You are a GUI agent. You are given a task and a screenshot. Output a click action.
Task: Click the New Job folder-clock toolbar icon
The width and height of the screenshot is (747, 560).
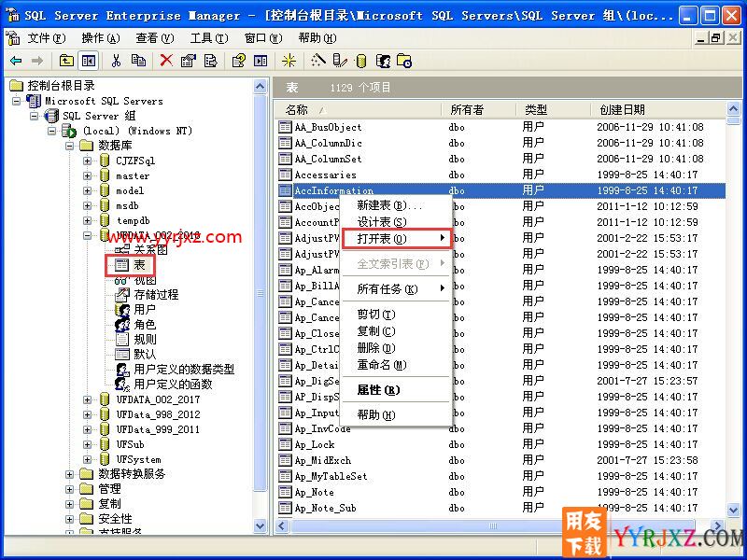point(404,61)
